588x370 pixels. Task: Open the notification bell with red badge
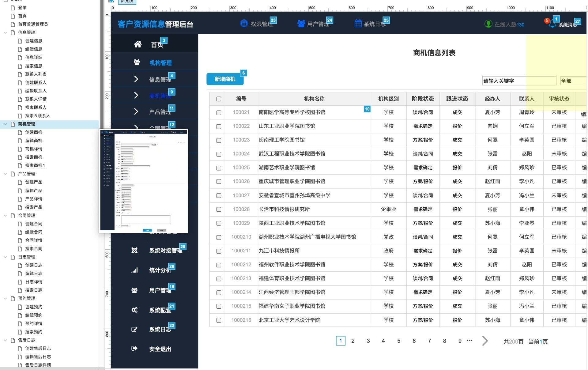click(x=552, y=24)
